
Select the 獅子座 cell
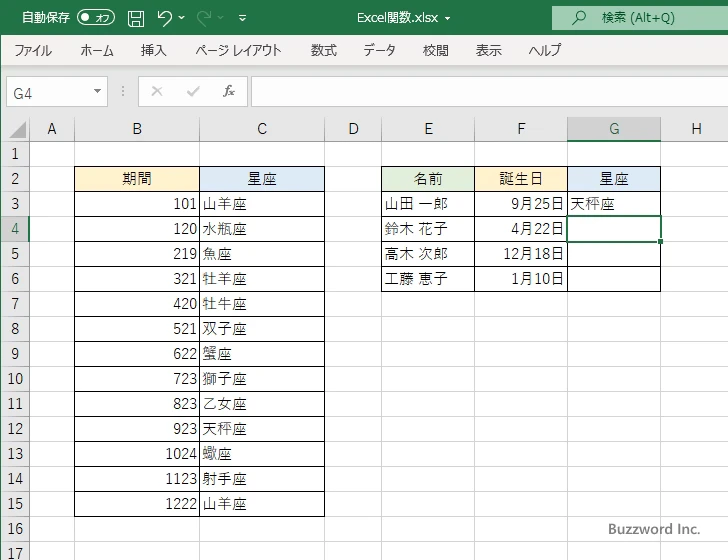[262, 379]
